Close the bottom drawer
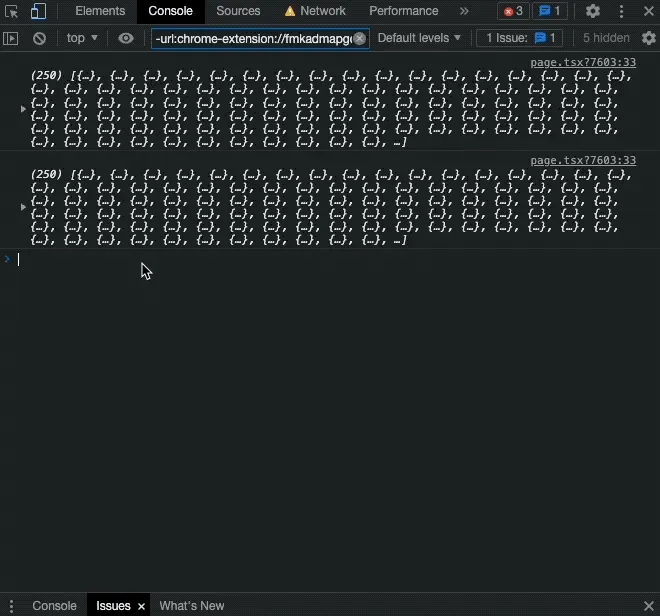The width and height of the screenshot is (660, 616). tap(649, 606)
